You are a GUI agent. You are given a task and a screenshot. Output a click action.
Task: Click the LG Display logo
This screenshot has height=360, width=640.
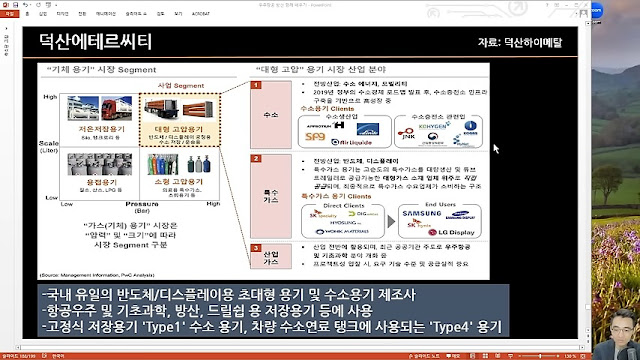click(451, 232)
